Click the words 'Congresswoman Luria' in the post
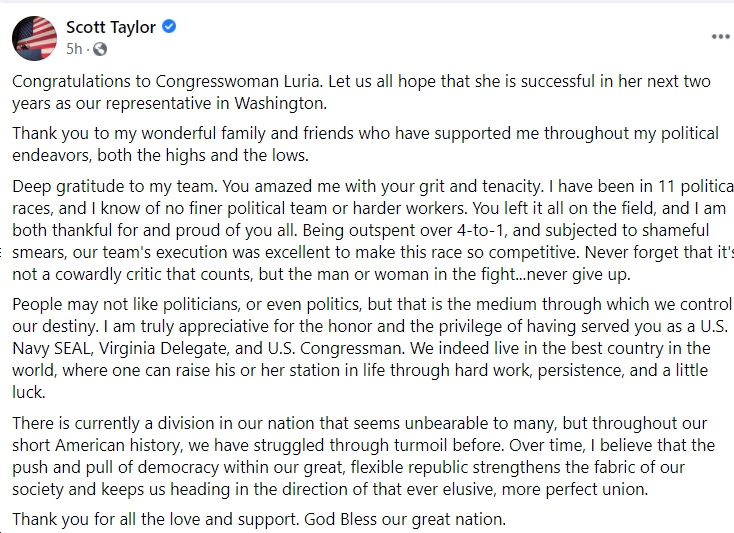Image resolution: width=734 pixels, height=533 pixels. (239, 81)
